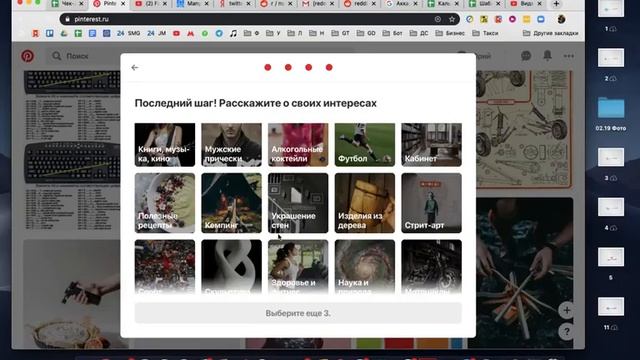The height and width of the screenshot is (360, 640).
Task: Switch to the last YouTube 'Вид' tab
Action: (x=527, y=4)
